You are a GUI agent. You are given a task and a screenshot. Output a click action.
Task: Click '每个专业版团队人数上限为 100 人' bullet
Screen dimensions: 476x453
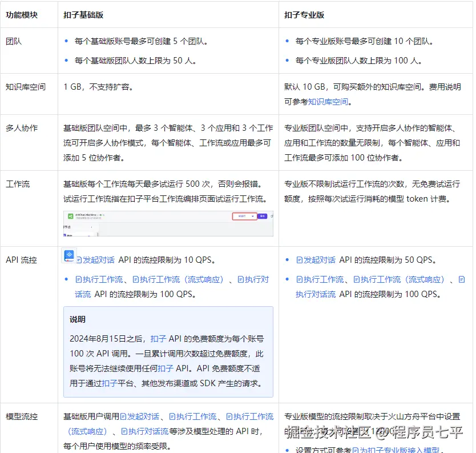click(358, 61)
